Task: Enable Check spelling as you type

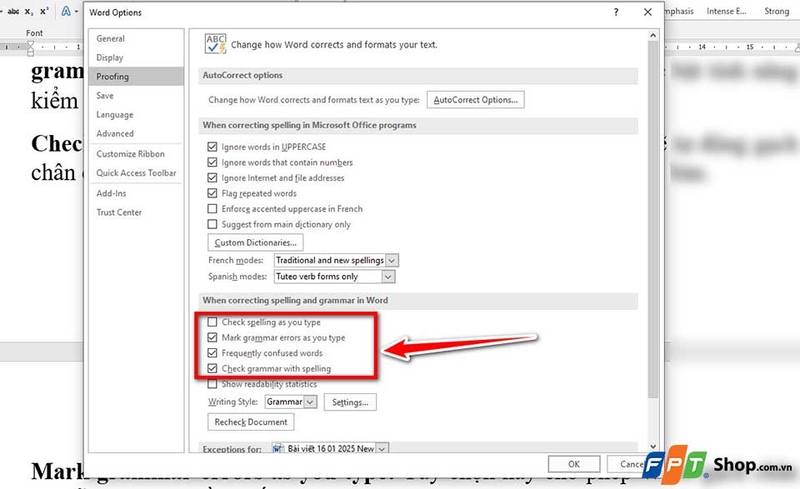Action: (212, 322)
